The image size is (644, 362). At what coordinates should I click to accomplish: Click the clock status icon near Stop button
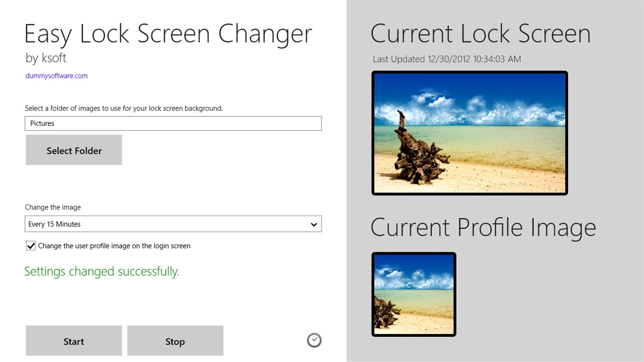pos(314,340)
